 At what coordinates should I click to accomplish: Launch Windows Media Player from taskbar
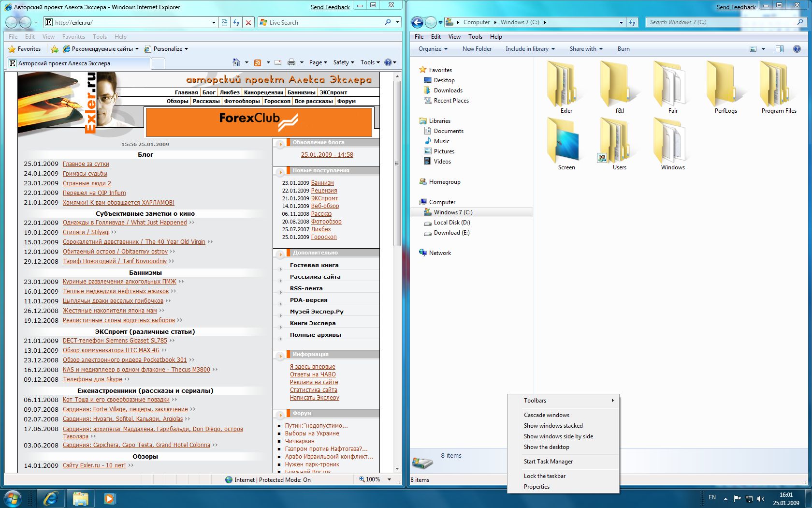pyautogui.click(x=110, y=498)
